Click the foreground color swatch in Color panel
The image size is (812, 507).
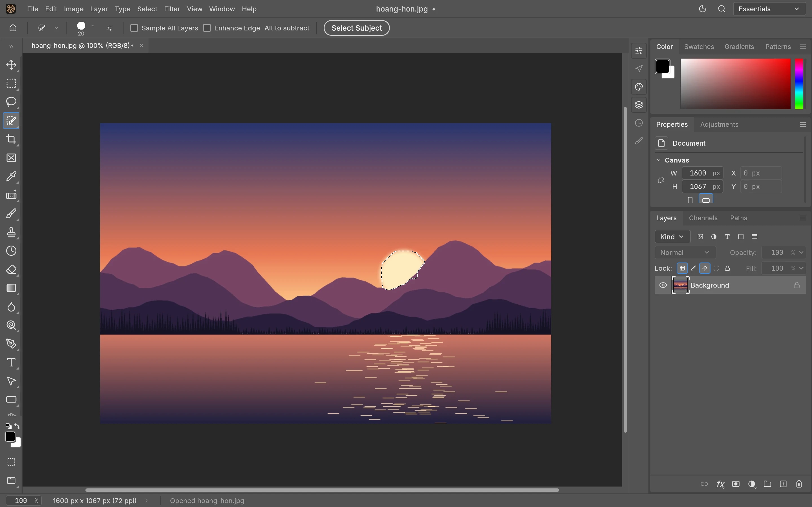(662, 66)
